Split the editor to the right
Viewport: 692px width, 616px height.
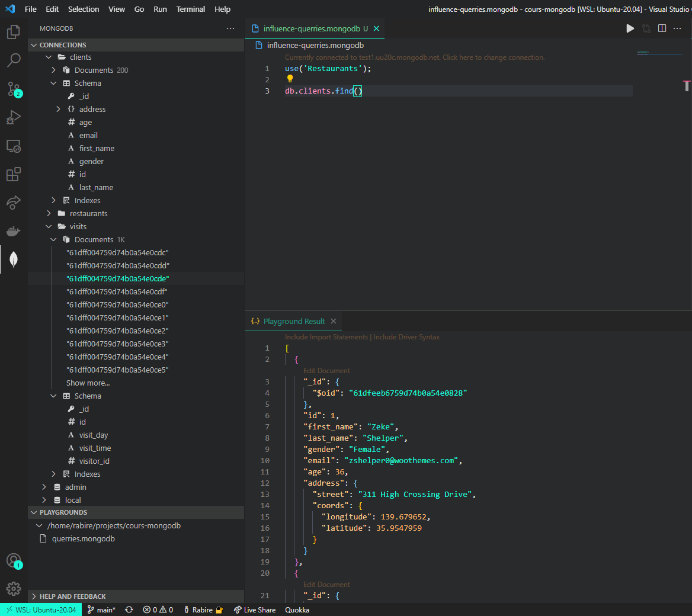point(662,28)
